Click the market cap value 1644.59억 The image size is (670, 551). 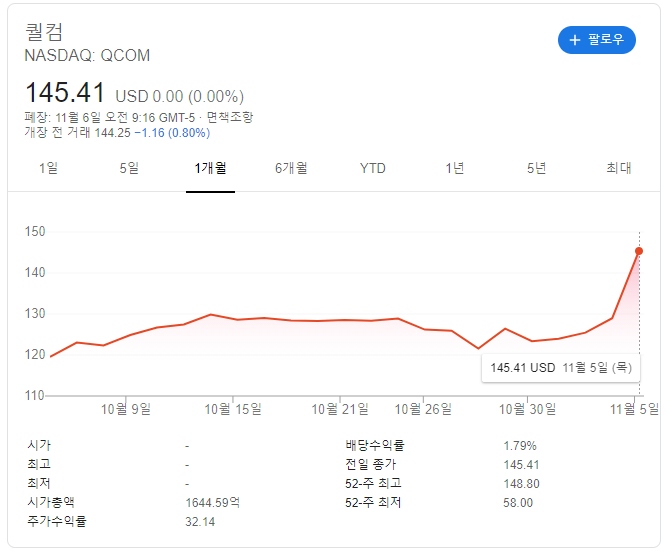click(212, 503)
